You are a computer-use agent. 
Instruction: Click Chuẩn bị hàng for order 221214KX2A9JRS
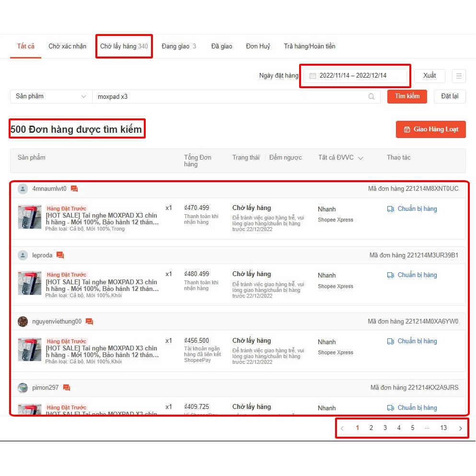pyautogui.click(x=412, y=408)
